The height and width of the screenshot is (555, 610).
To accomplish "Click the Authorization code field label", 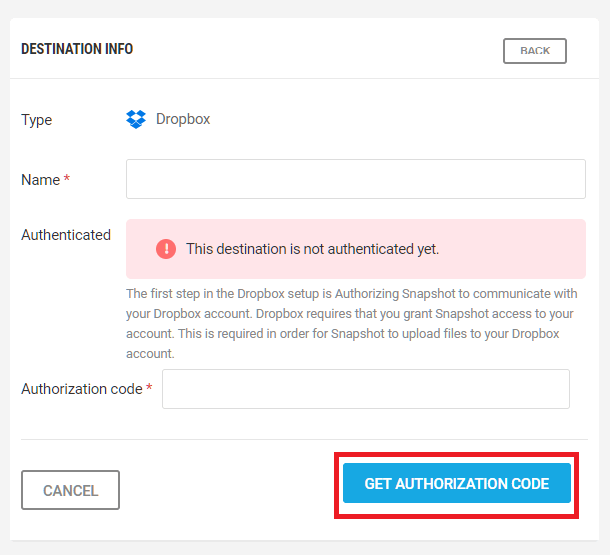I will coord(81,389).
